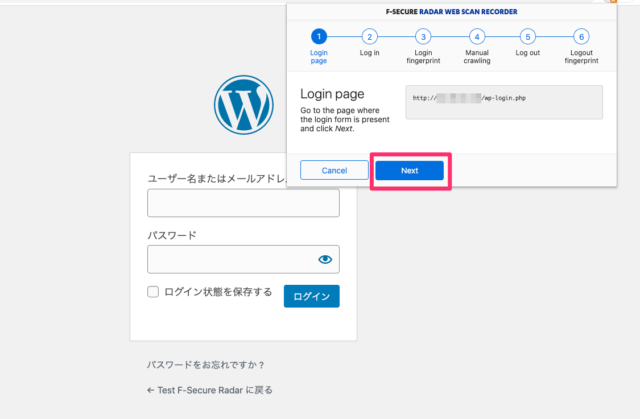Viewport: 640px width, 419px height.
Task: Toggle password visibility eye icon
Action: (325, 260)
